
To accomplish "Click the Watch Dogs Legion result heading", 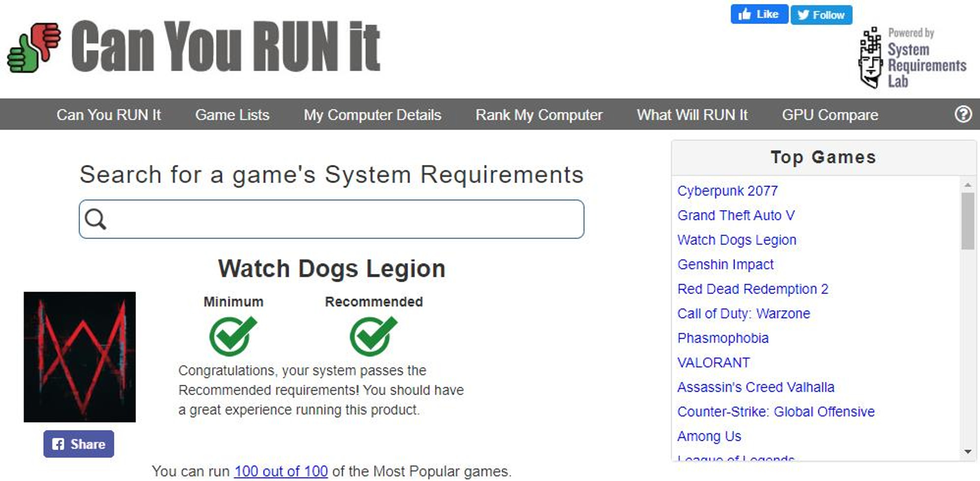I will [331, 269].
